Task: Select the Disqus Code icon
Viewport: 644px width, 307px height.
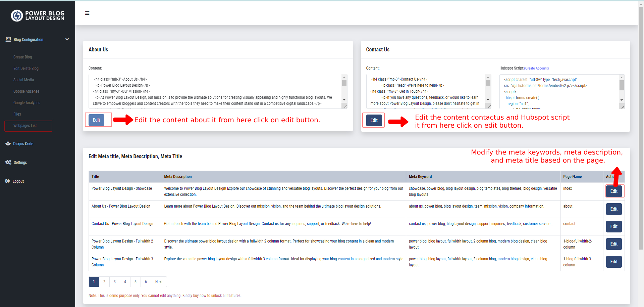Action: point(8,143)
